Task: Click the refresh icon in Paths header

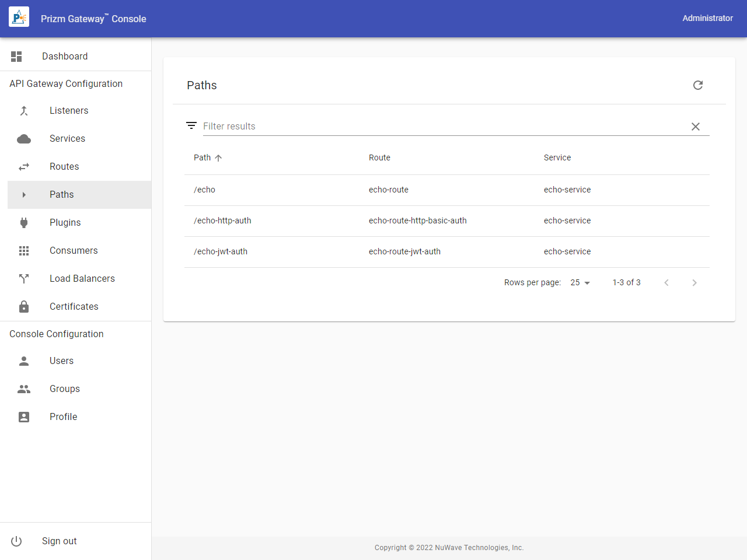Action: (697, 85)
